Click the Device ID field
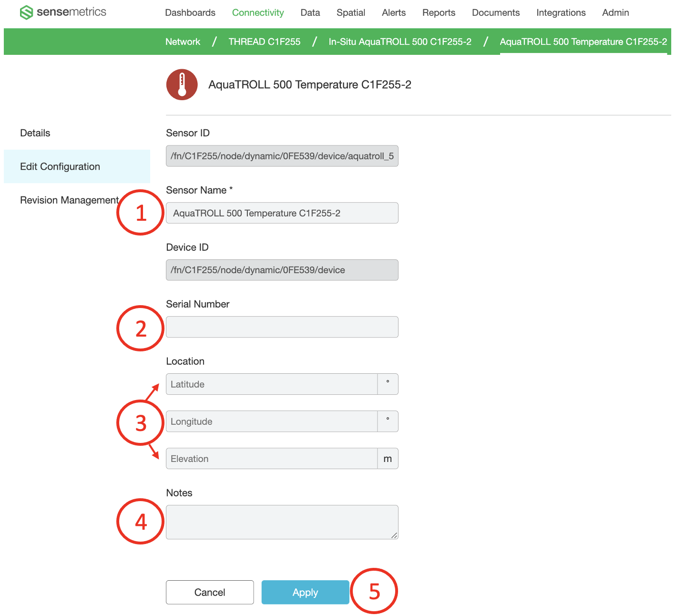The width and height of the screenshot is (676, 616). click(282, 270)
